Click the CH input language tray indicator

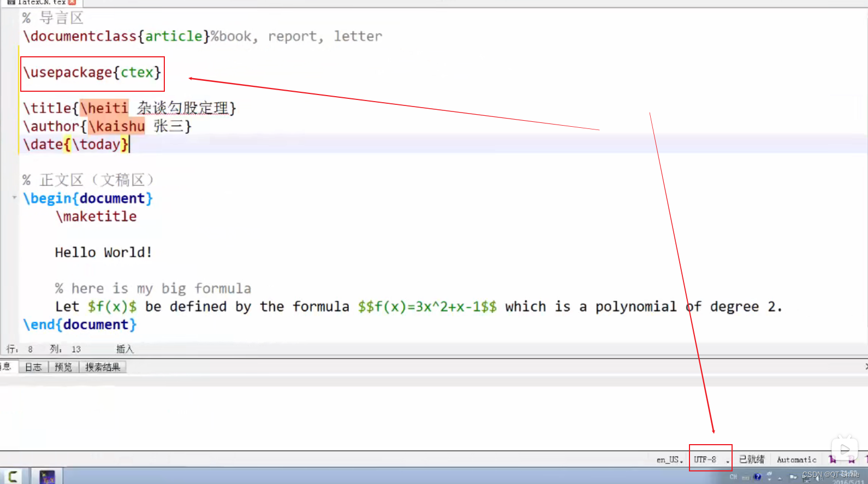click(x=733, y=477)
